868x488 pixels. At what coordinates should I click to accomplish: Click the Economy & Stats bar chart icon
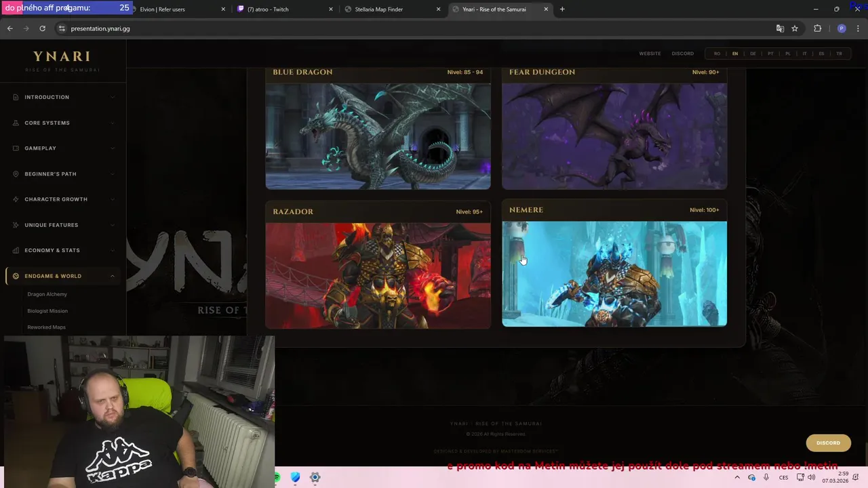16,250
